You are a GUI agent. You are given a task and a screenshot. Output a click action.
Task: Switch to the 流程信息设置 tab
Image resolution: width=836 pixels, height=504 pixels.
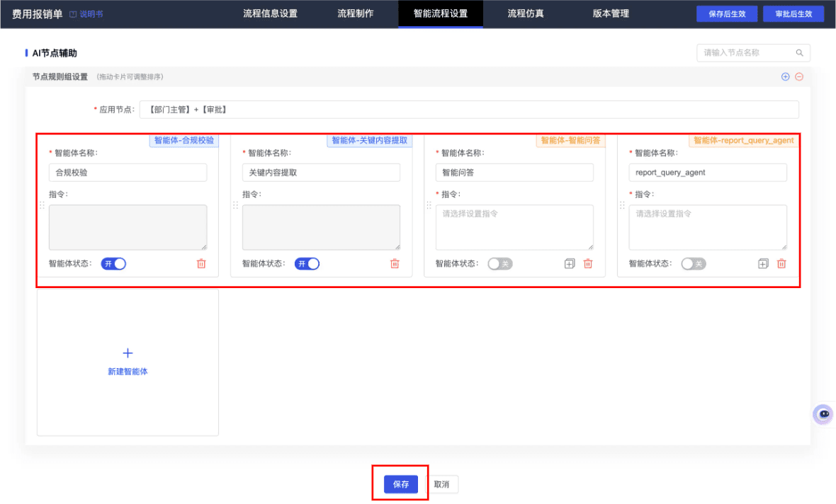coord(271,14)
